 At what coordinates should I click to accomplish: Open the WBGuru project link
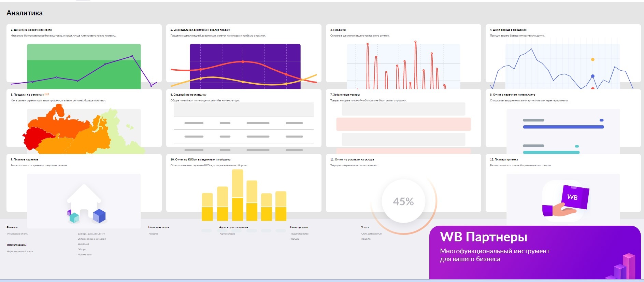coord(295,239)
